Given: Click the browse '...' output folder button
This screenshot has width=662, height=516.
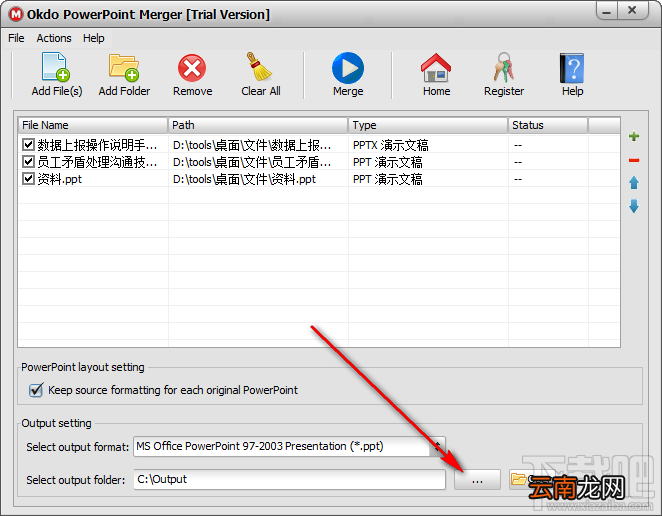Looking at the screenshot, I should 477,480.
